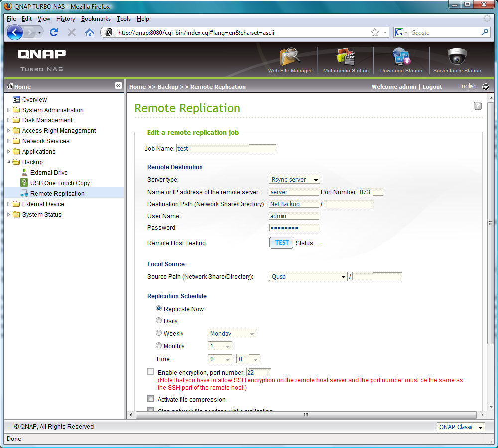
Task: Check Activate file compression
Action: click(150, 398)
